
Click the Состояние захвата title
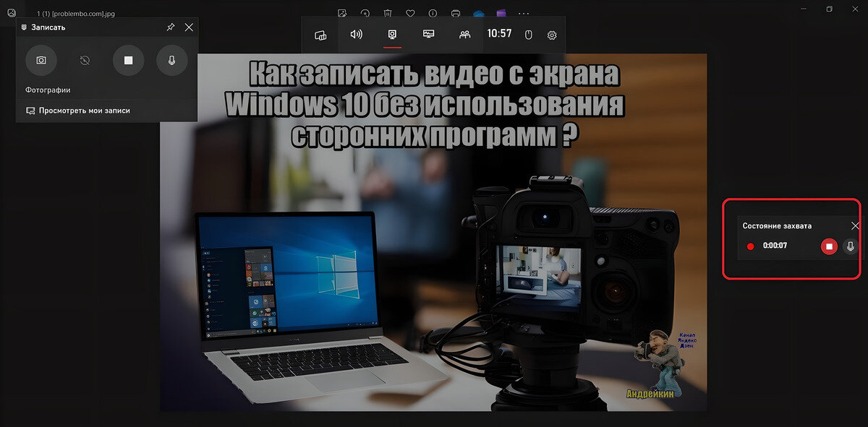coord(777,225)
